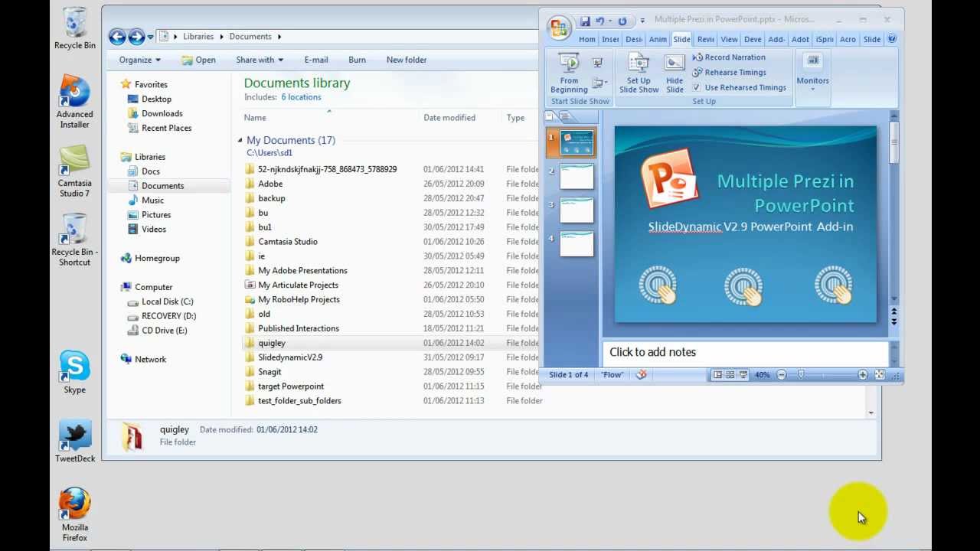Select Skype desktop icon
This screenshot has width=980, height=551.
pyautogui.click(x=75, y=373)
